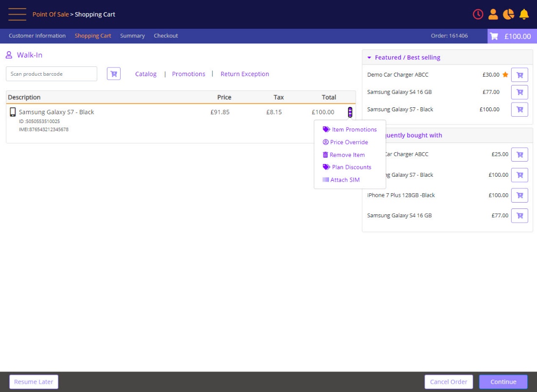This screenshot has width=537, height=392.
Task: Add frequently bought Galaxy S4 16 GB to cart
Action: point(519,216)
